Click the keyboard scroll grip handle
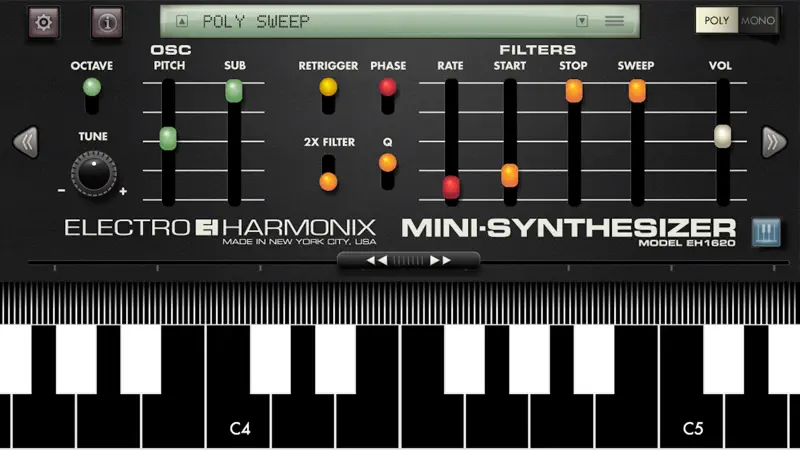 [408, 261]
